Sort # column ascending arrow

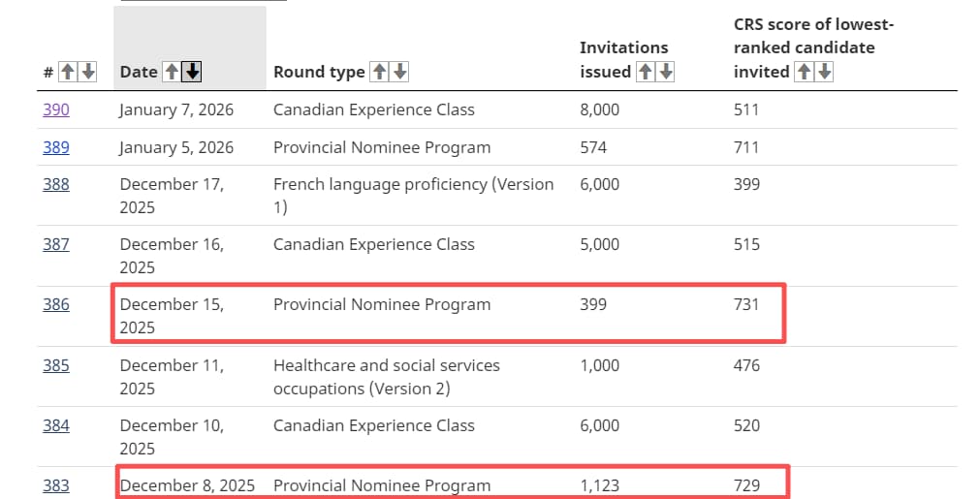(67, 72)
